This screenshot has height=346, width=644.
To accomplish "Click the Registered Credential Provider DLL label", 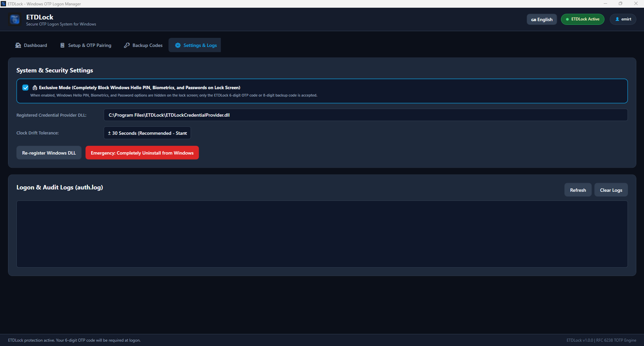I will click(51, 115).
